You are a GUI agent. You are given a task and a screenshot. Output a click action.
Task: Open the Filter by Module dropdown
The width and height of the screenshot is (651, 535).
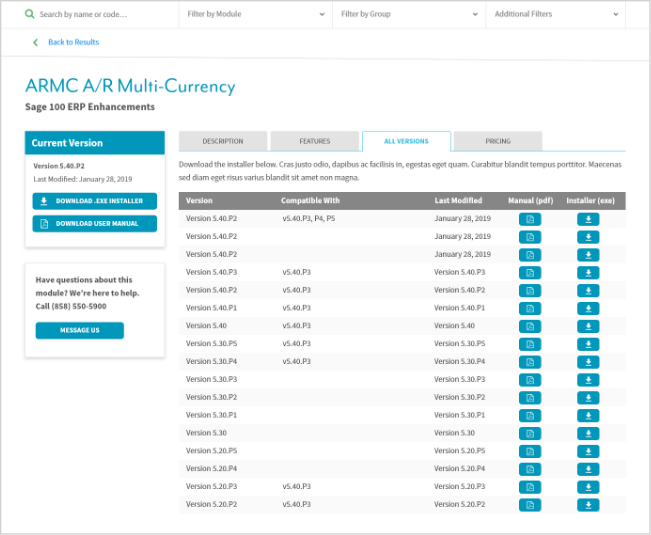point(255,14)
